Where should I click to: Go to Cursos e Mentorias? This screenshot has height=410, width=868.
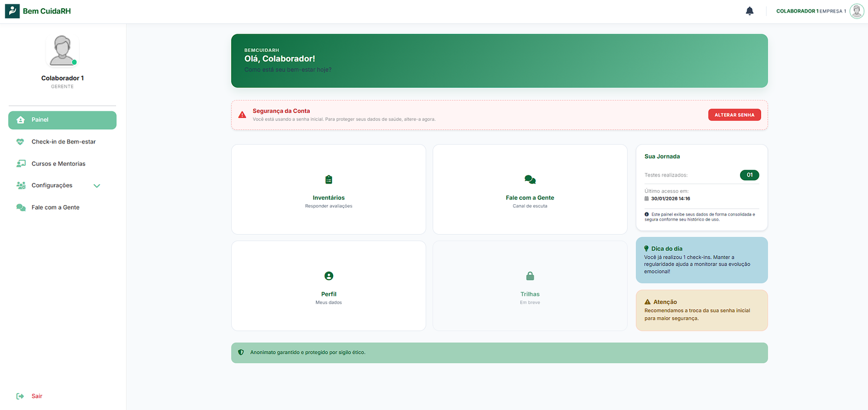(x=58, y=164)
